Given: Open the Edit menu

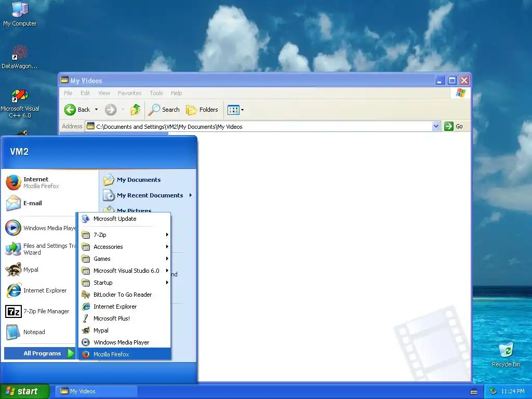Looking at the screenshot, I should pos(85,93).
